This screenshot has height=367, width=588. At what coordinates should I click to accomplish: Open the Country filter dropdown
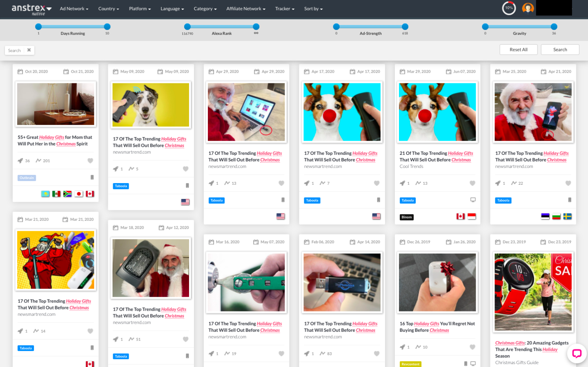point(108,9)
